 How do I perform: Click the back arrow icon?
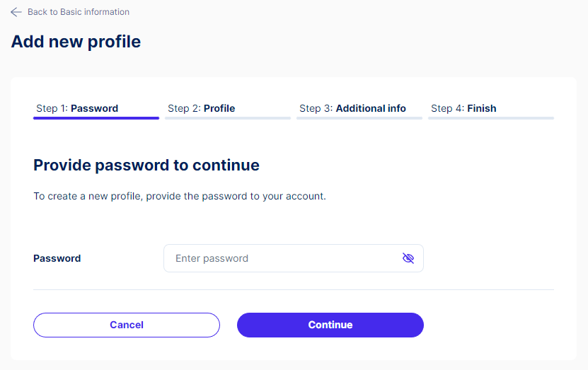(x=16, y=12)
